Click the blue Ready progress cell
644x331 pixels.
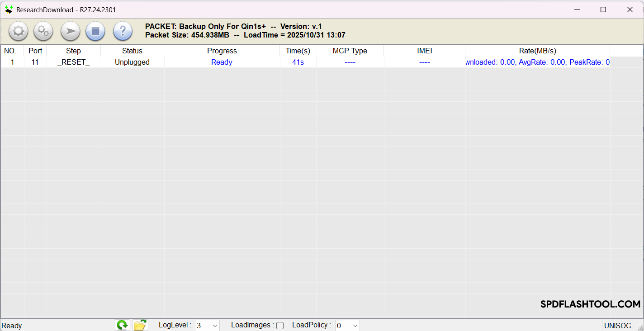click(x=222, y=62)
